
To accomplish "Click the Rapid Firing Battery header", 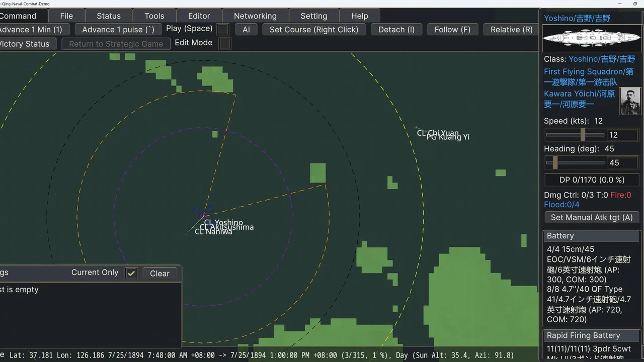I will (x=592, y=335).
